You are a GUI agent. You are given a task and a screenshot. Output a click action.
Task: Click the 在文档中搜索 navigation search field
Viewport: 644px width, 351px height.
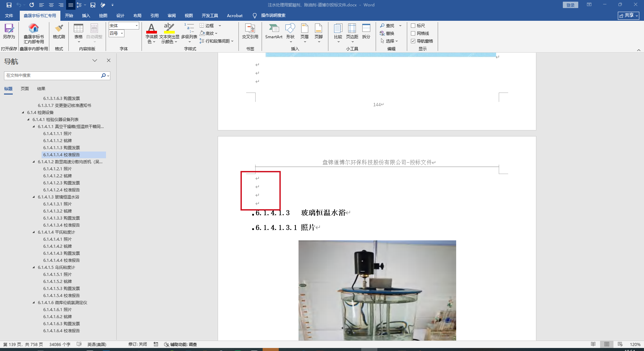pos(53,75)
